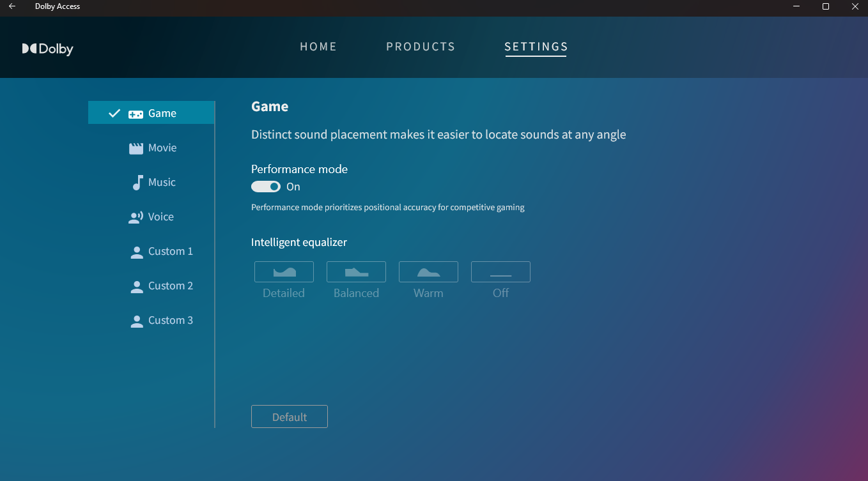This screenshot has width=868, height=481.
Task: Select the Music profile label
Action: click(x=162, y=182)
